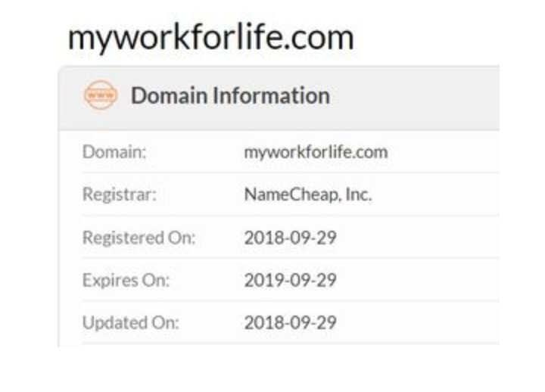This screenshot has width=545, height=392.
Task: Select the expiry date 2019-09-29
Action: point(290,280)
